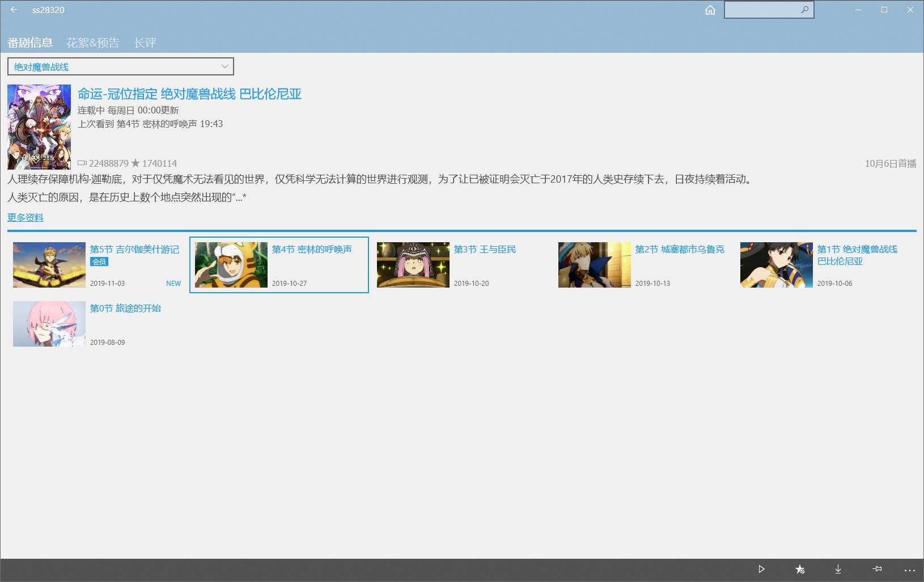Switch to the 番剧信息 tab
This screenshot has height=582, width=924.
tap(30, 43)
